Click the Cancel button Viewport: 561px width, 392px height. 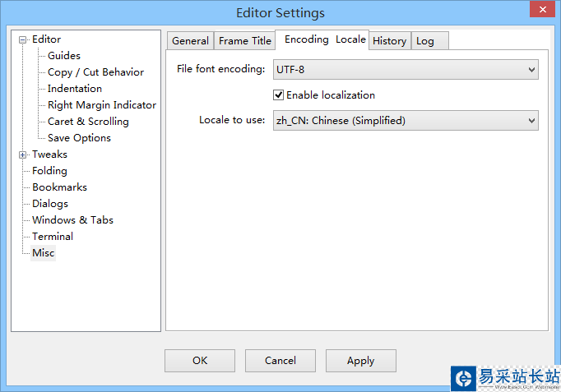point(280,361)
